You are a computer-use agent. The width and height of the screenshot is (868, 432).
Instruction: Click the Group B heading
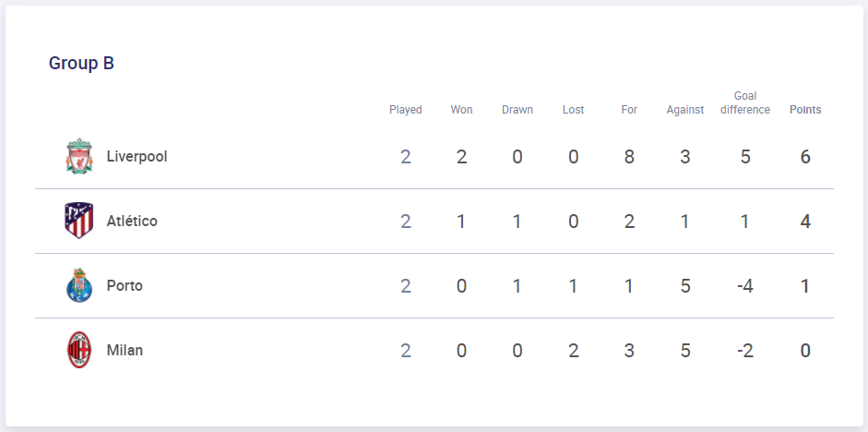(x=81, y=63)
